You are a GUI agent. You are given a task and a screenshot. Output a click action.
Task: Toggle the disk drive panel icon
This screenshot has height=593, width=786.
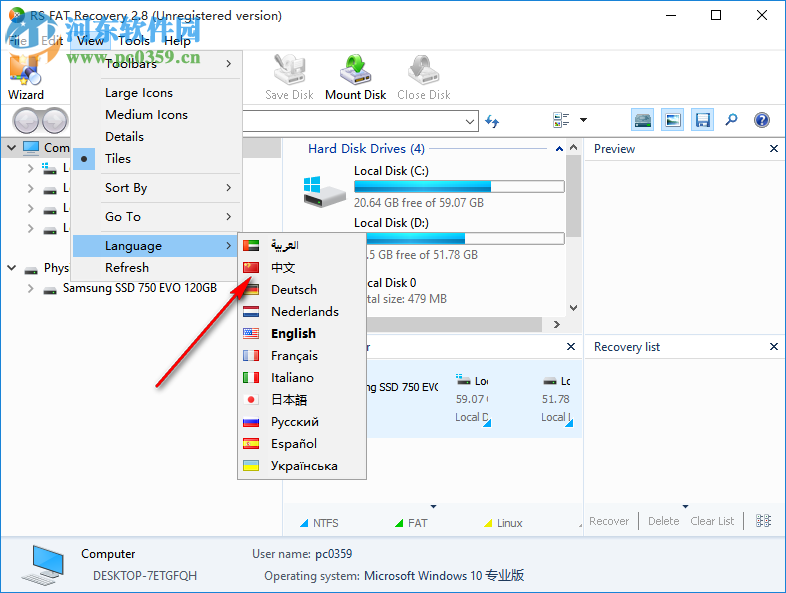point(643,120)
